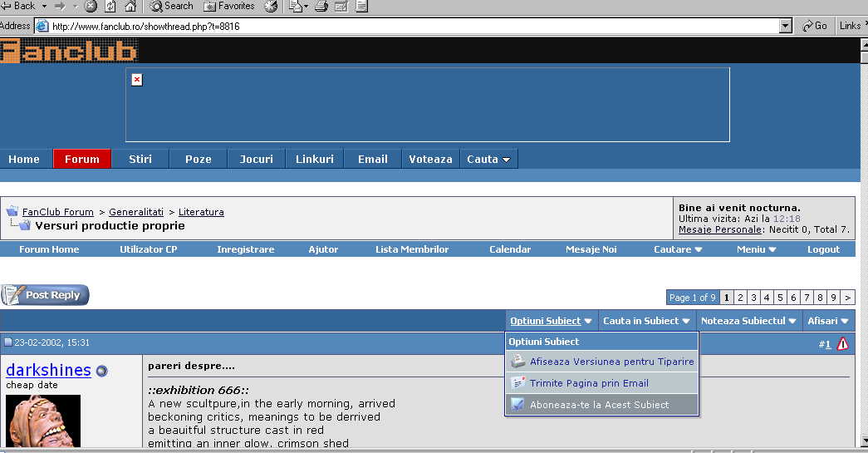This screenshot has width=868, height=453.
Task: Click the browser Stop button
Action: click(x=91, y=6)
